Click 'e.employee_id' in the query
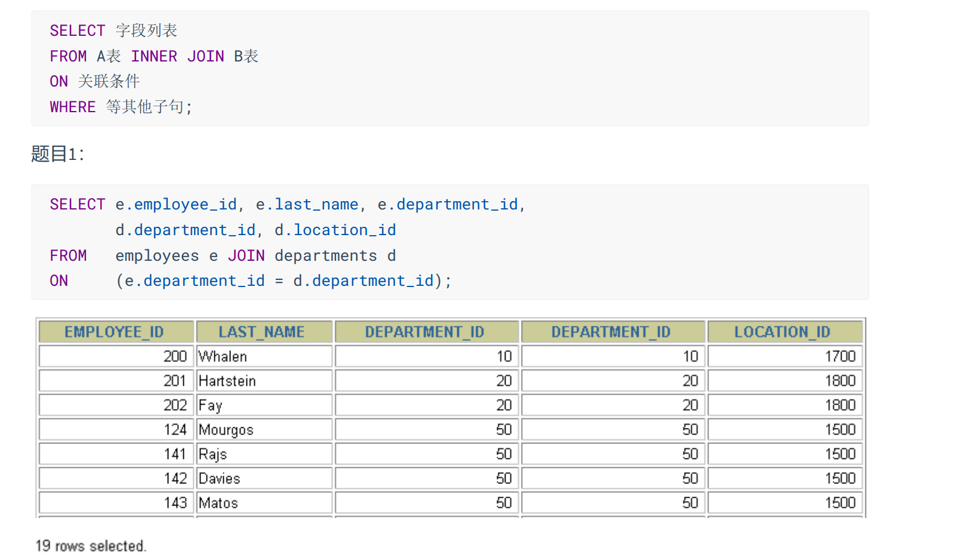 coord(176,205)
